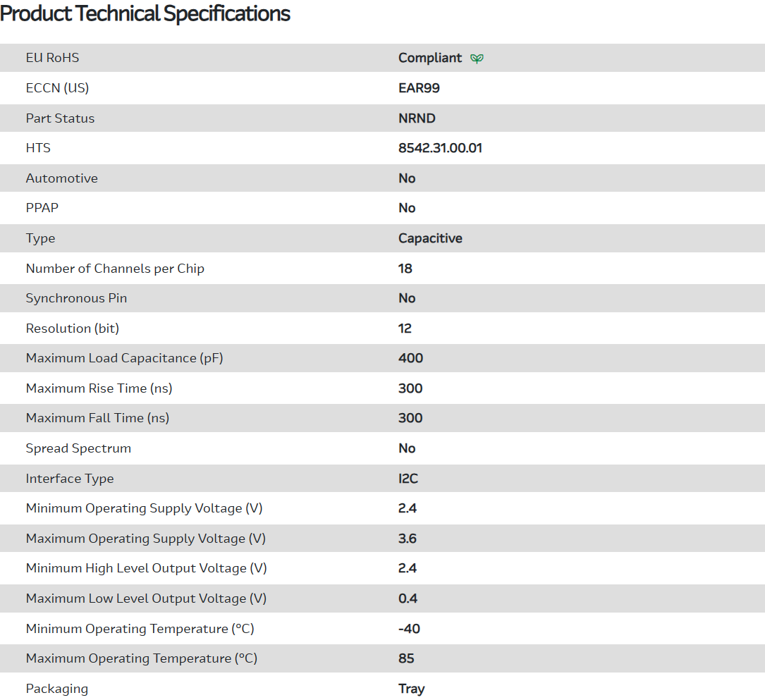Click the NRND part status value

pos(417,118)
